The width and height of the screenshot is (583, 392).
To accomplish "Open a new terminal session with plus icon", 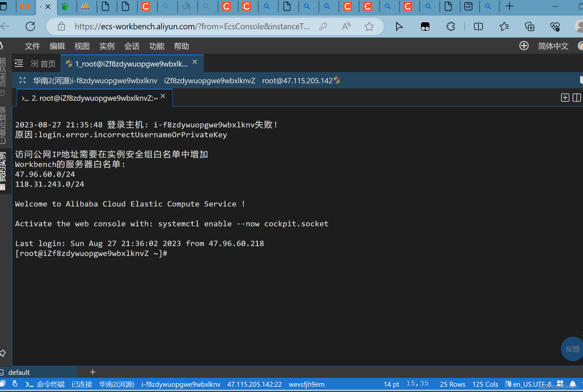I will point(565,97).
